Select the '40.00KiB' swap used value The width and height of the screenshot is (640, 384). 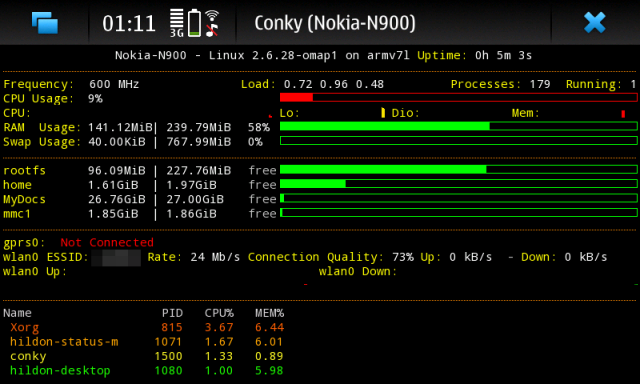click(x=117, y=142)
